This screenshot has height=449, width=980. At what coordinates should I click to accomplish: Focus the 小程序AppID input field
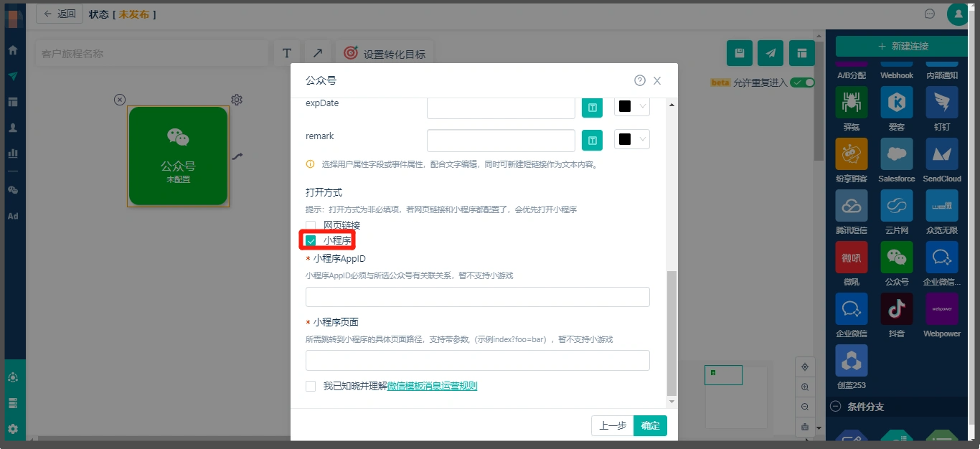pyautogui.click(x=478, y=297)
